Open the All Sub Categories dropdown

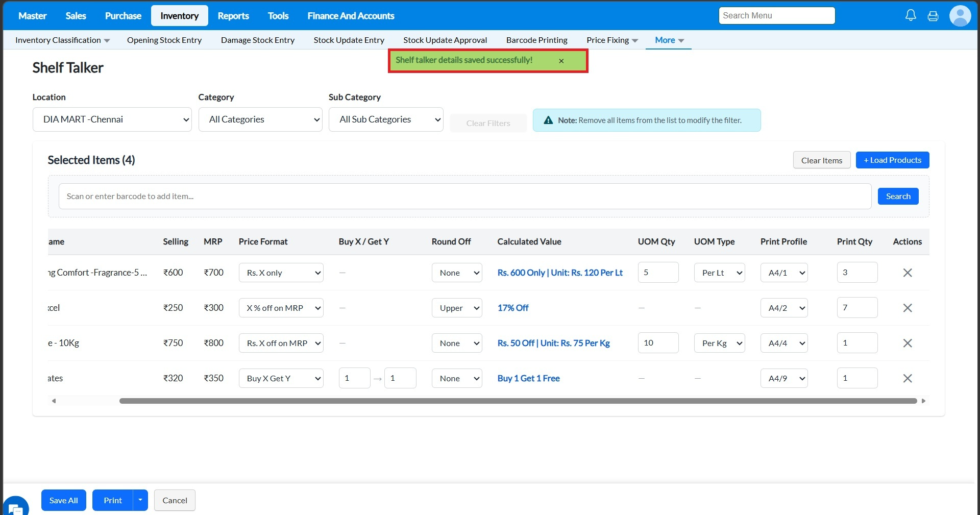pyautogui.click(x=386, y=119)
